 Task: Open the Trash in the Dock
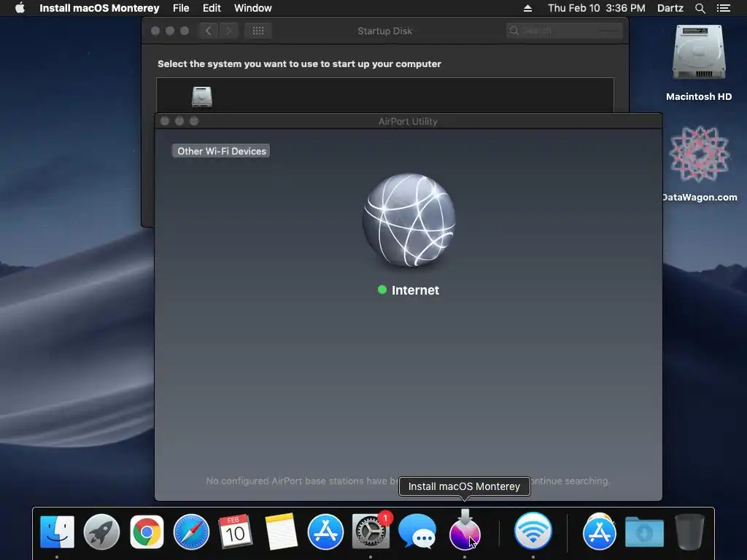coord(689,532)
